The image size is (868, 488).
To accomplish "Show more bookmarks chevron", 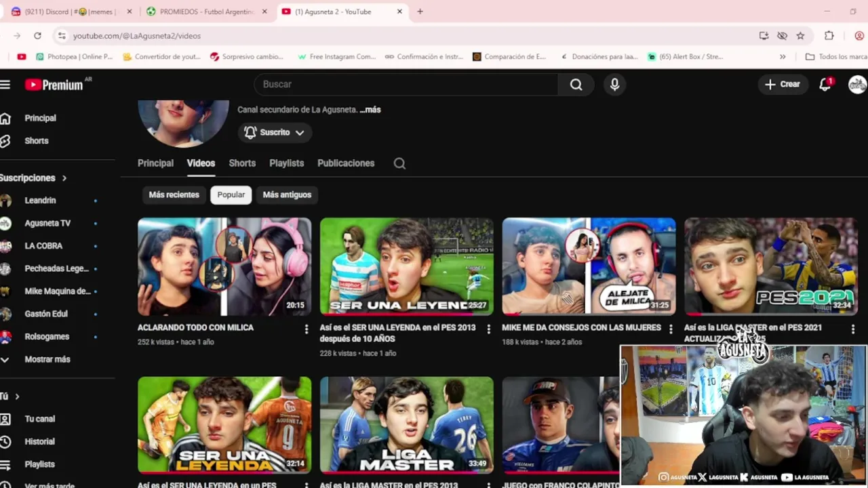I will 783,57.
